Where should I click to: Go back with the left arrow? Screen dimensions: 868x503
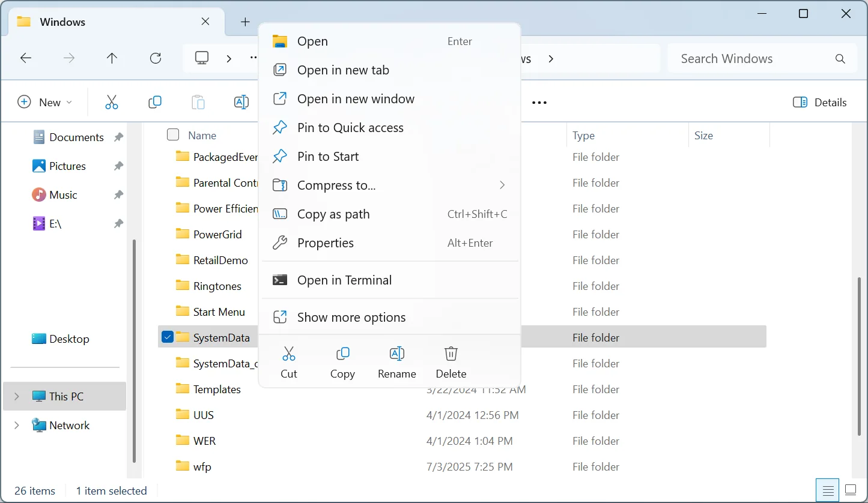26,58
